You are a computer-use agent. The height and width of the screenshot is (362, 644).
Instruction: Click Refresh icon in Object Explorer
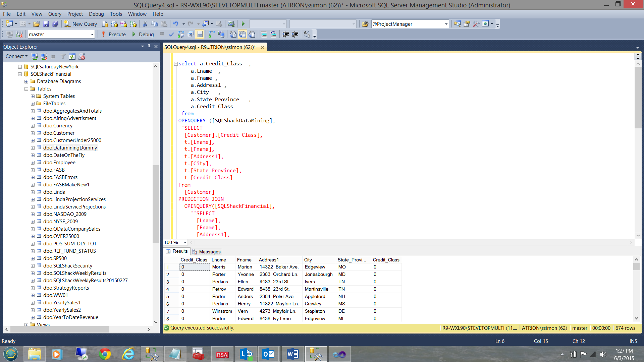click(x=72, y=56)
